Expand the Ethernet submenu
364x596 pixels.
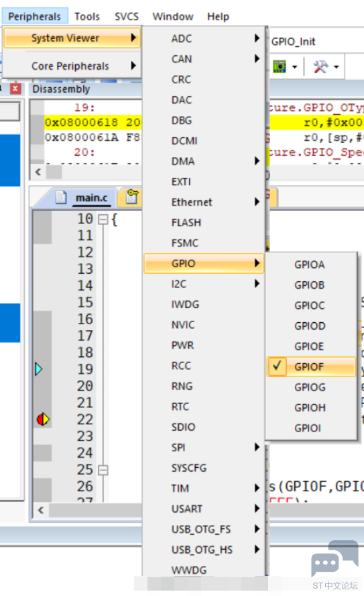tap(204, 202)
